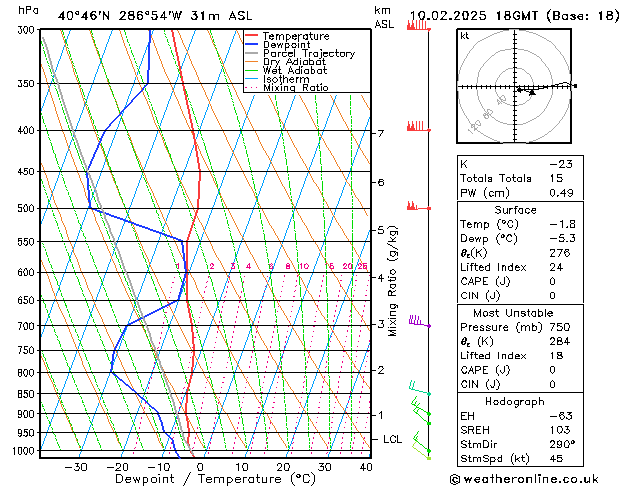The image size is (629, 486).
Task: Click the square endpoint marker on the hodograph trace
Action: (575, 86)
